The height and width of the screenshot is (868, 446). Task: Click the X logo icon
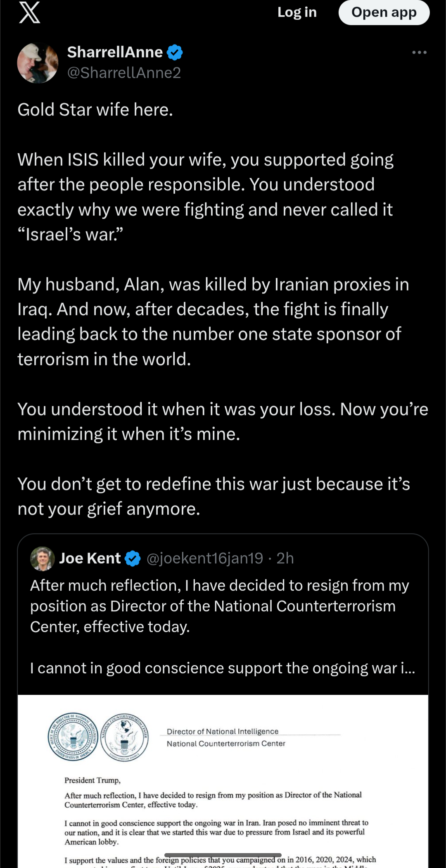pos(30,12)
